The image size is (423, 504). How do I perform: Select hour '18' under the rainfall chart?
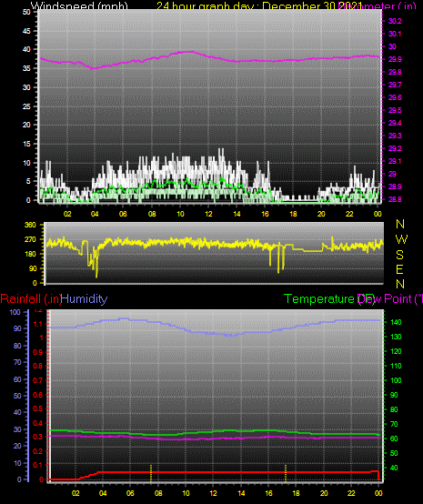point(296,493)
